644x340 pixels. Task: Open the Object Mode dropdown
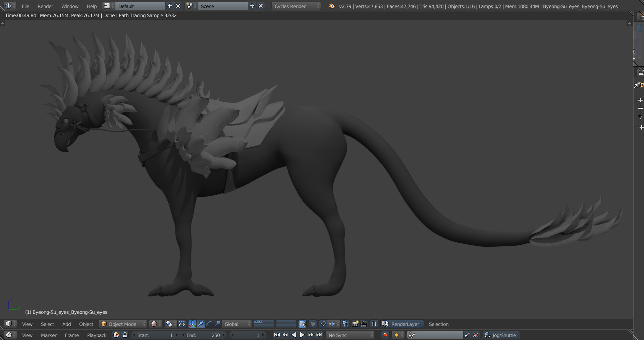click(122, 324)
